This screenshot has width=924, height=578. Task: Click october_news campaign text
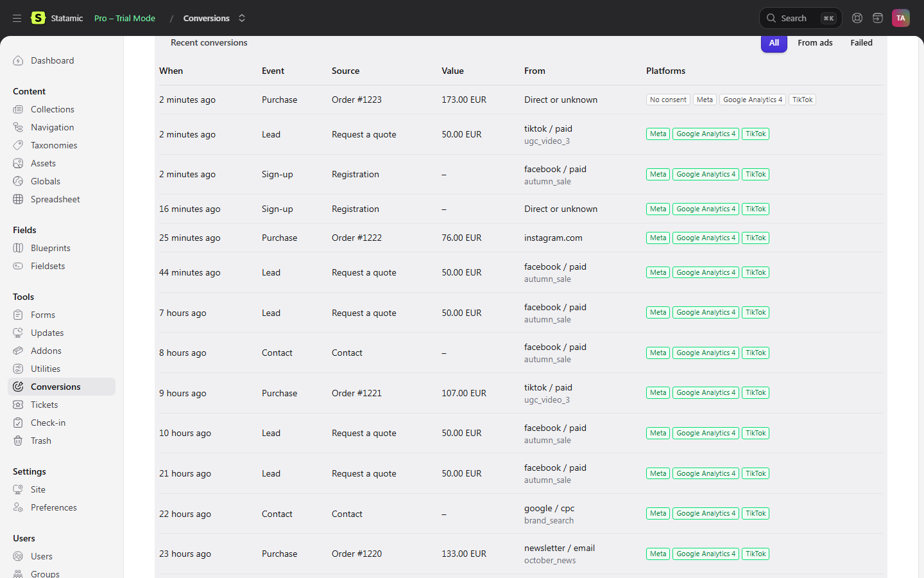[x=550, y=561]
